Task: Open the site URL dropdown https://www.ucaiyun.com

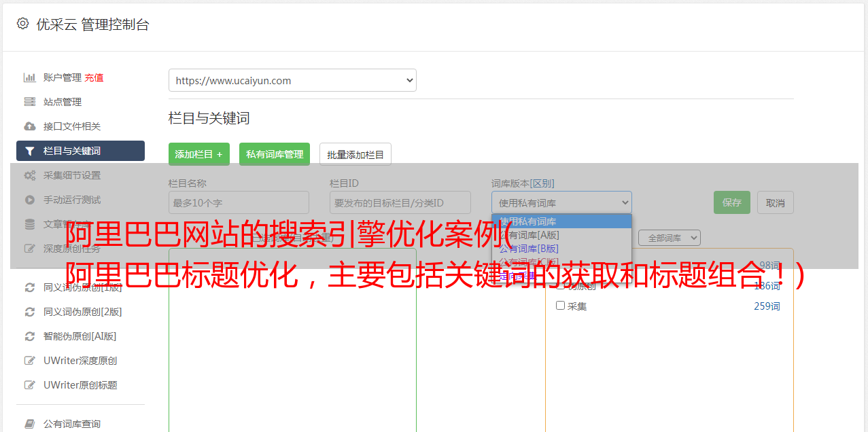Action: (x=292, y=80)
